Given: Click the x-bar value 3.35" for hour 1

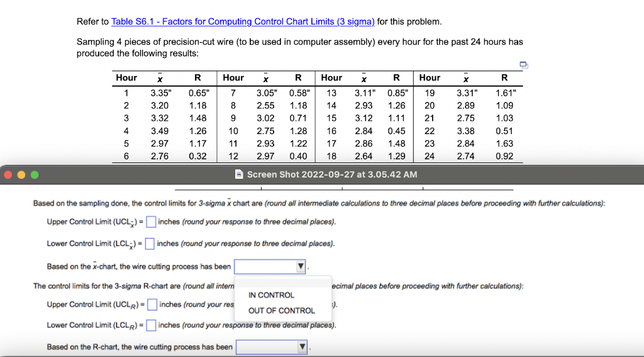Looking at the screenshot, I should click(x=160, y=93).
